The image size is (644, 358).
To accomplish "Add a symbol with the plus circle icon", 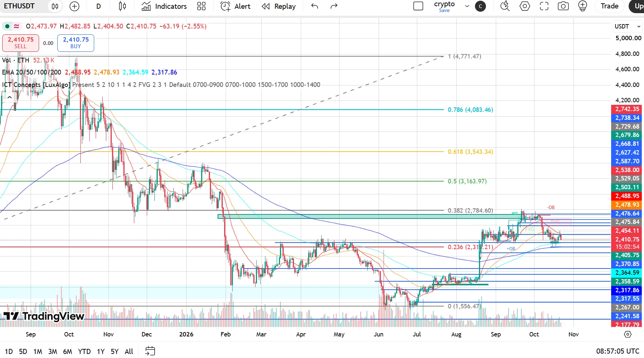I will tap(74, 6).
